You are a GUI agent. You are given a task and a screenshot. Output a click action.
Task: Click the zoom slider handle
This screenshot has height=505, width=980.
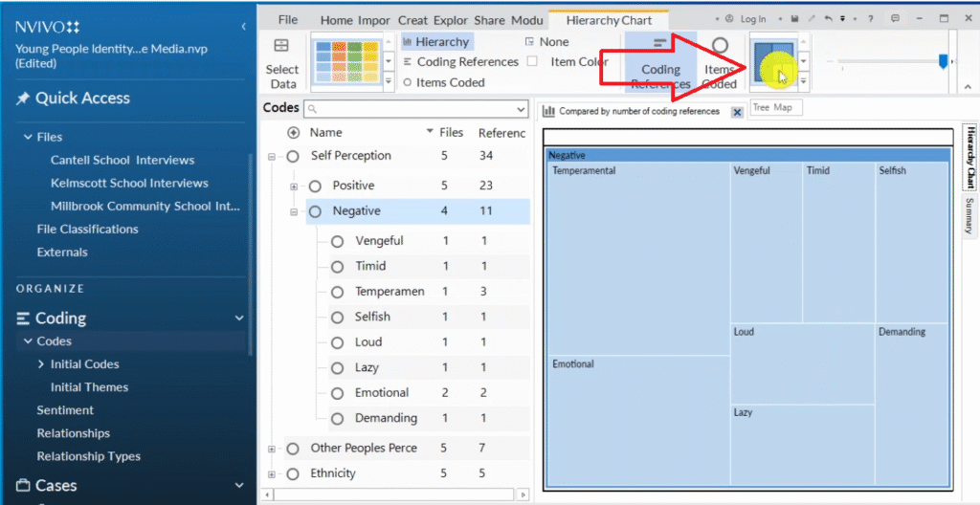[x=943, y=61]
